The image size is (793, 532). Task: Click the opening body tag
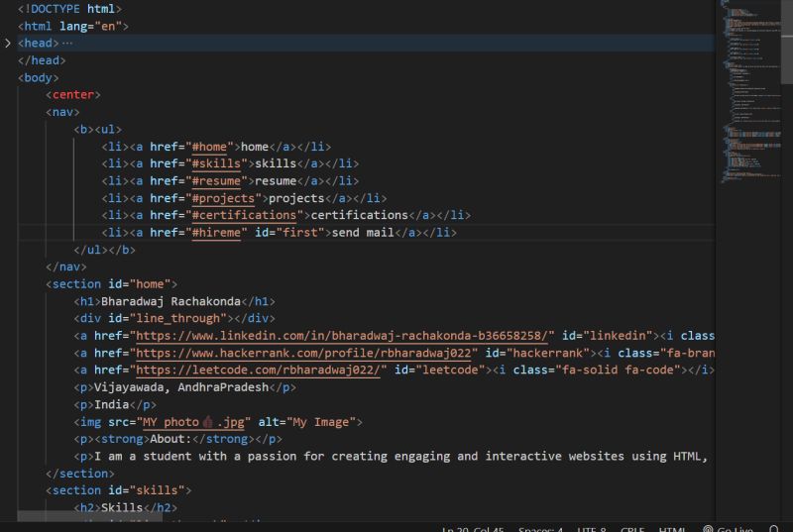[38, 78]
